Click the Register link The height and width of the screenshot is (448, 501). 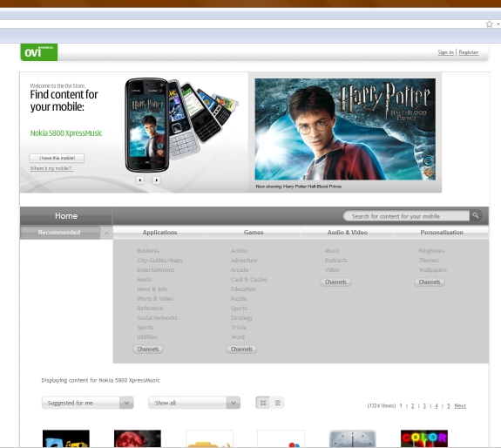tap(469, 52)
